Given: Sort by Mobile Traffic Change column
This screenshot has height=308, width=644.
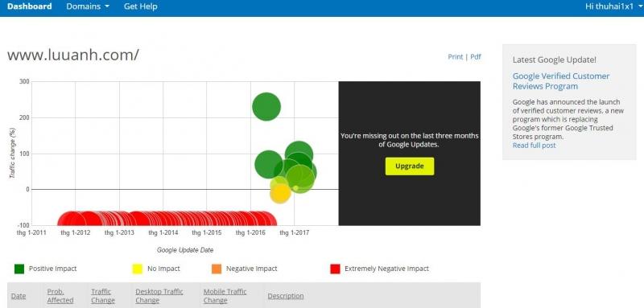Looking at the screenshot, I should [225, 296].
